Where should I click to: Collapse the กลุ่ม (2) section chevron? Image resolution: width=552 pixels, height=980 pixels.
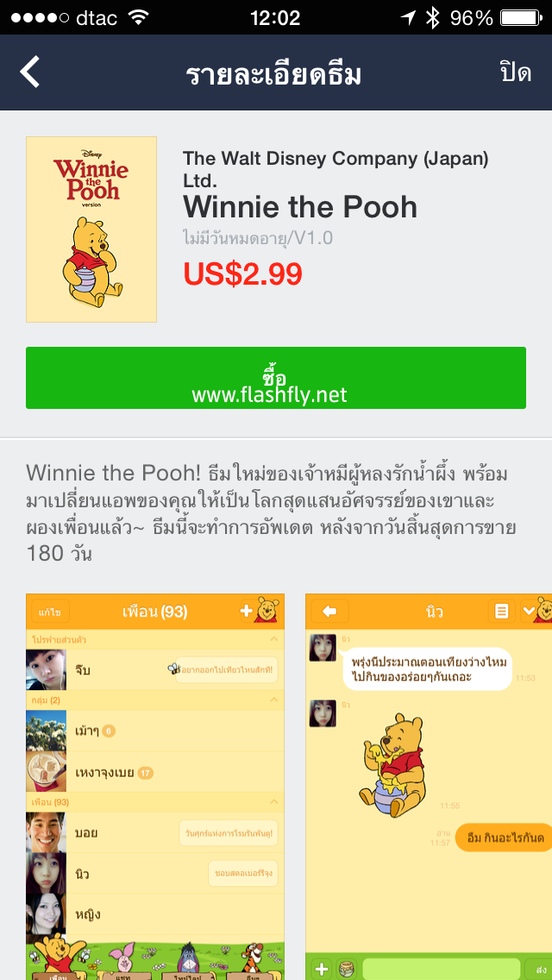273,700
